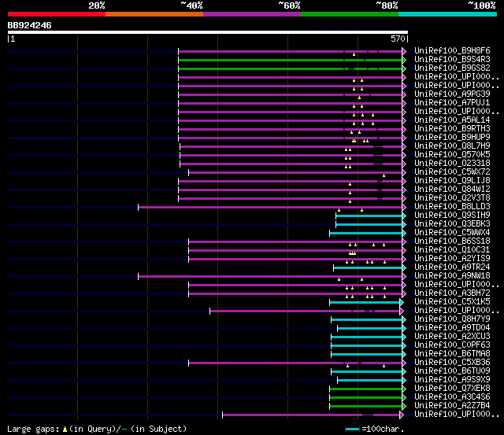Select the UniRef100_C5WX72 label
This screenshot has height=435, width=504.
click(452, 171)
